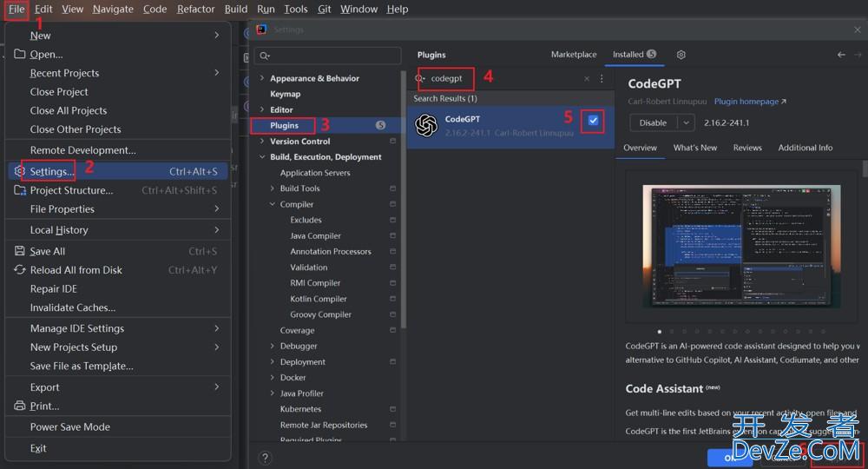Click project-level icon beside Kotlin Compiler

coord(392,299)
